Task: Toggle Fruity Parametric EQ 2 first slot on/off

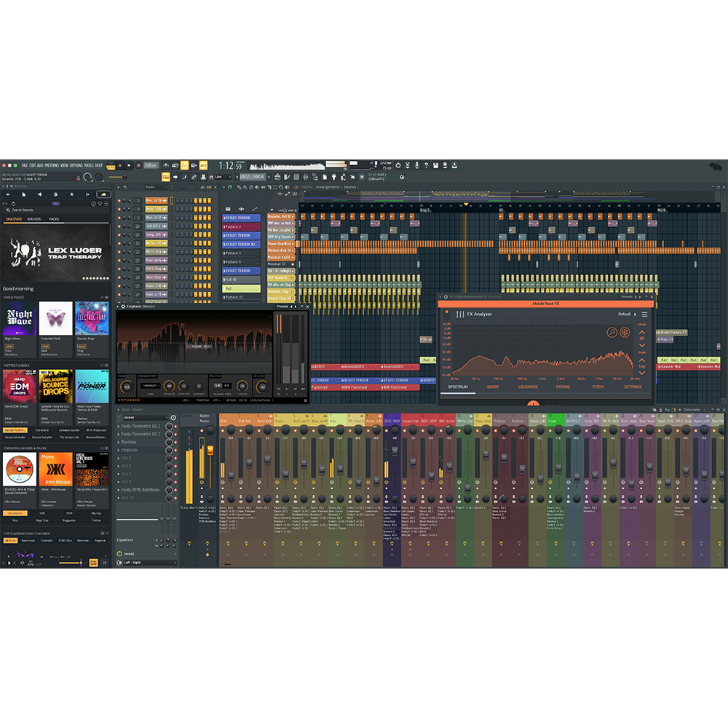Action: (170, 426)
